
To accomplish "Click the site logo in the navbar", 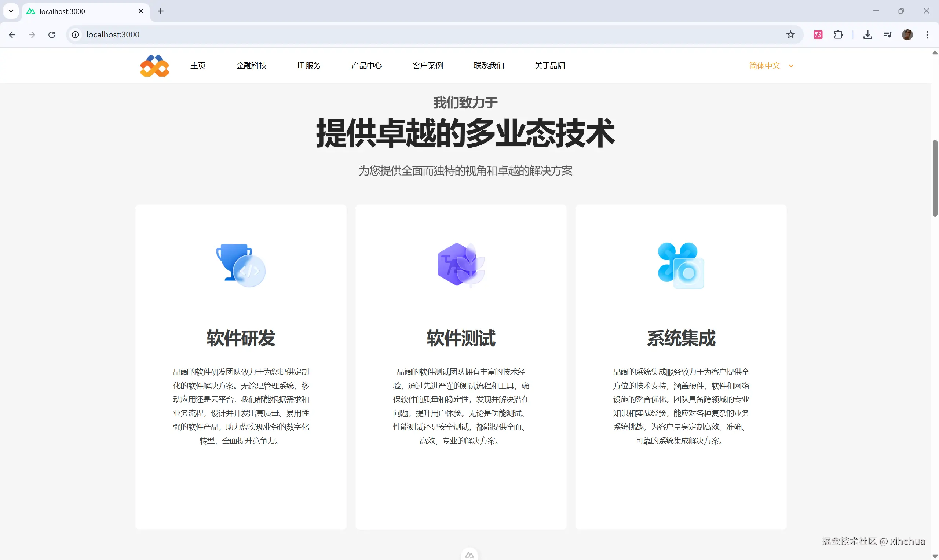I will (154, 66).
